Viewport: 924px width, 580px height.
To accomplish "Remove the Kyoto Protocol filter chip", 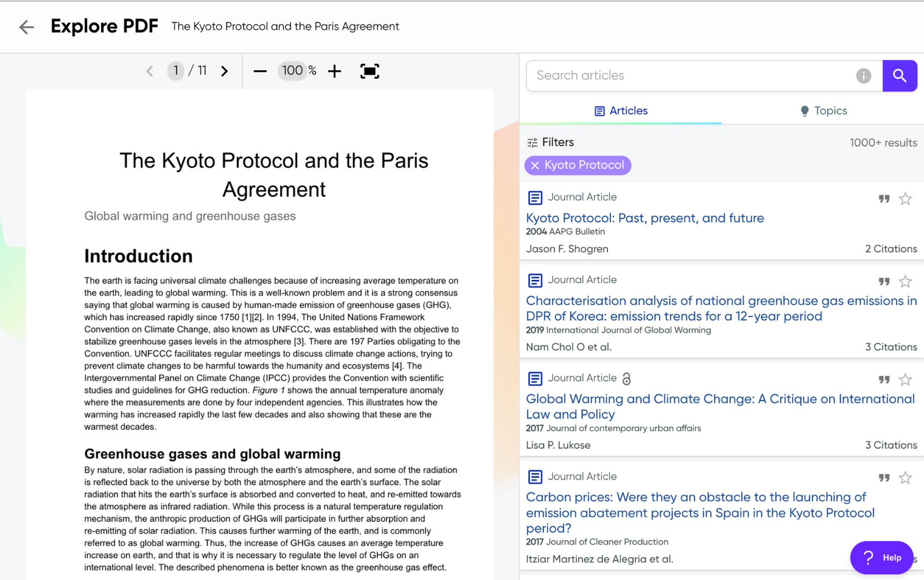I will (535, 165).
